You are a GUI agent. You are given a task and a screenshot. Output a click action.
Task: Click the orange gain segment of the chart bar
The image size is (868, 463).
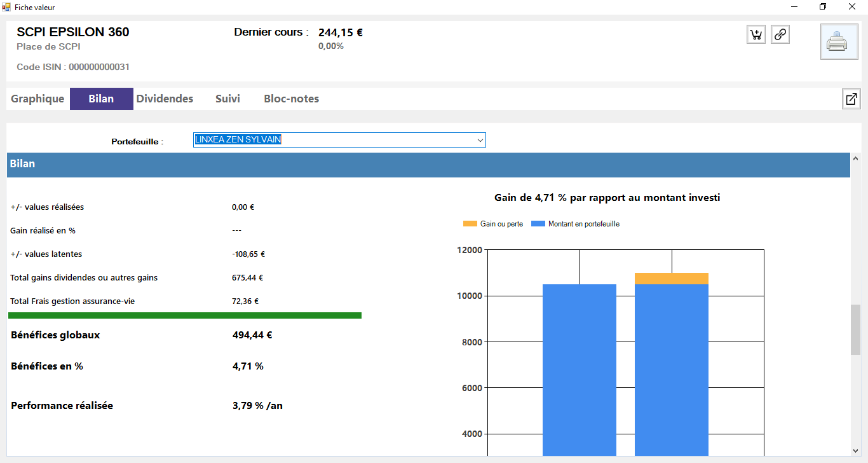(x=671, y=279)
